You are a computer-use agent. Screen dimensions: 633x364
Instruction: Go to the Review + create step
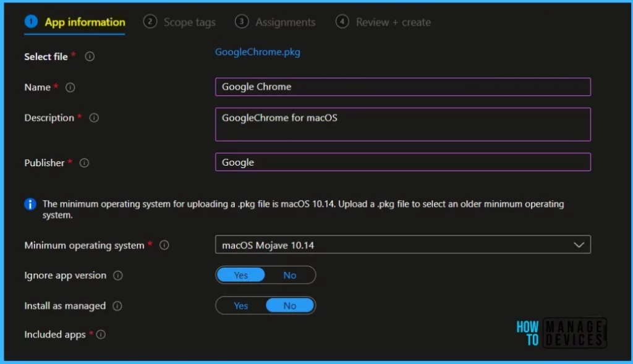(x=383, y=22)
